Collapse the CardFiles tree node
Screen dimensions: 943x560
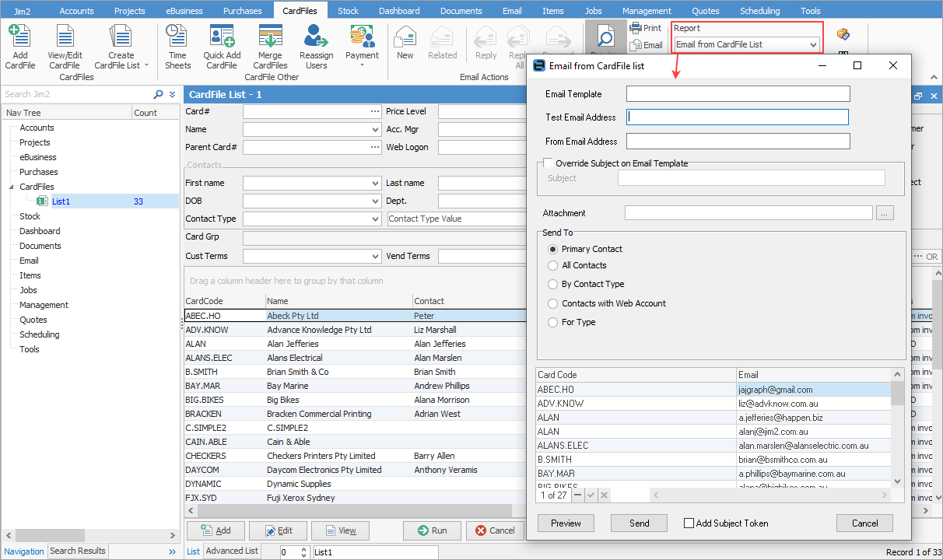(x=12, y=187)
